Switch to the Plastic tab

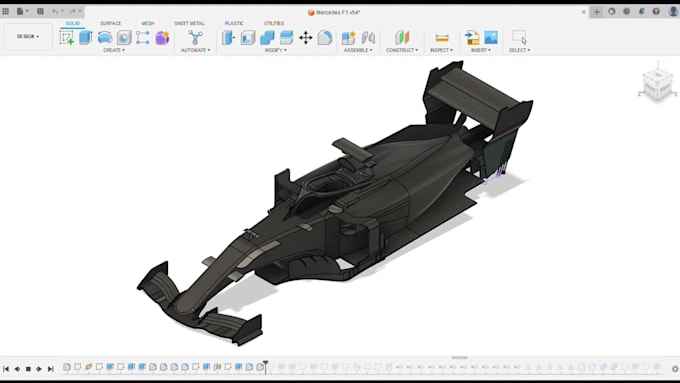click(234, 23)
